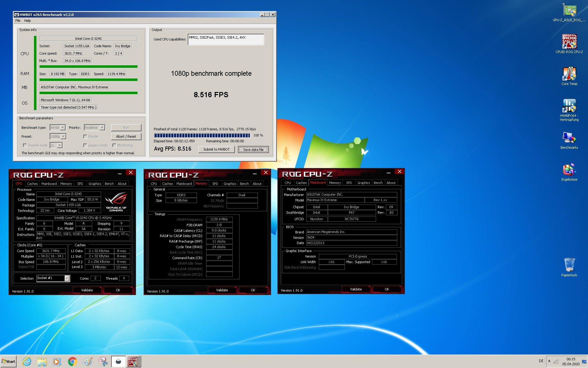Show hidden tray icons arrow
Screen dimensions: 588x368
coord(549,361)
